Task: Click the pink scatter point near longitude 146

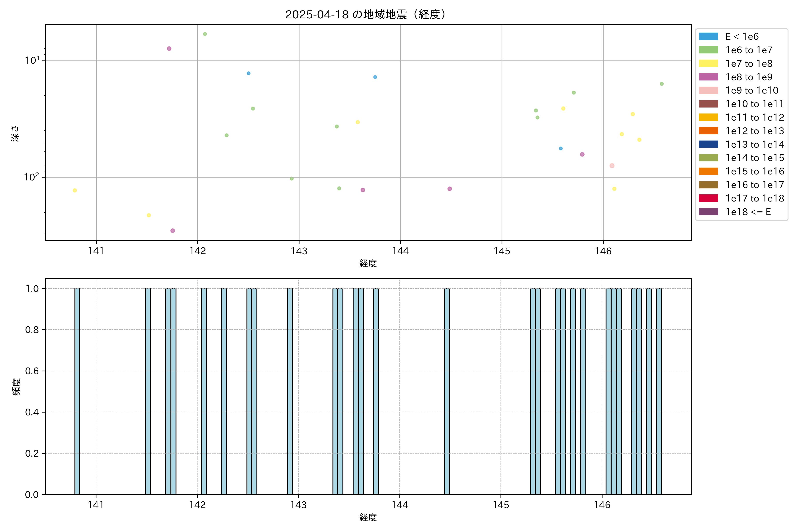Action: pyautogui.click(x=612, y=166)
